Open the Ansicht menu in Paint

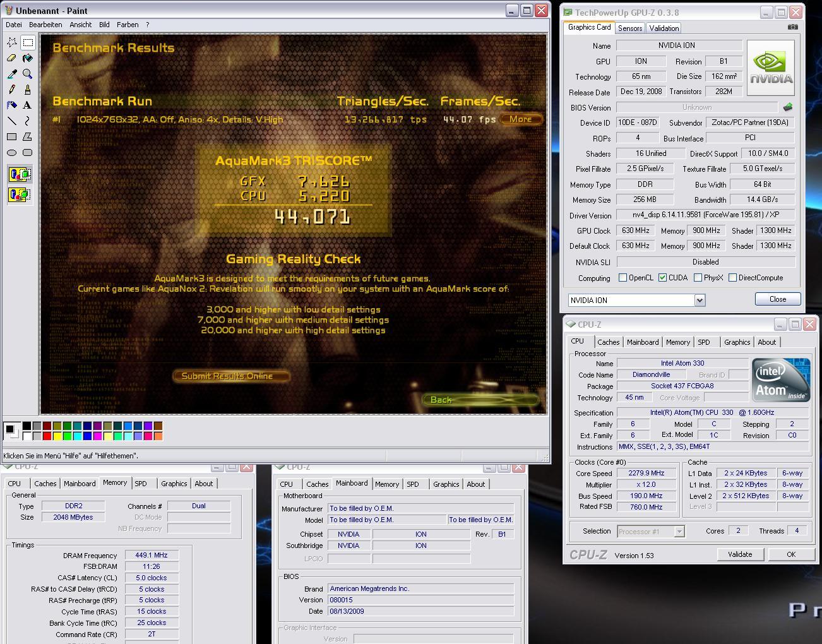(81, 25)
